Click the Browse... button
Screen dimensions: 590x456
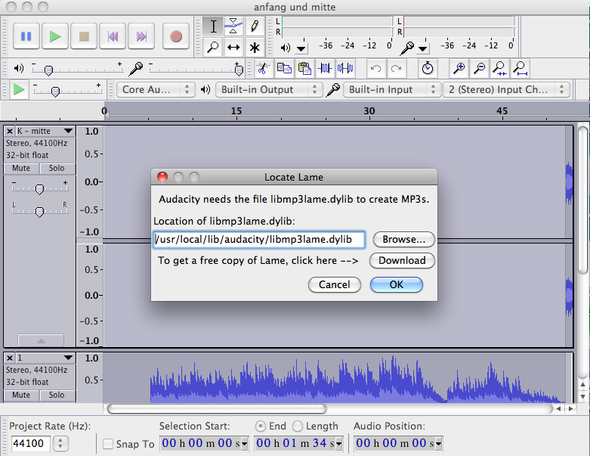(404, 239)
